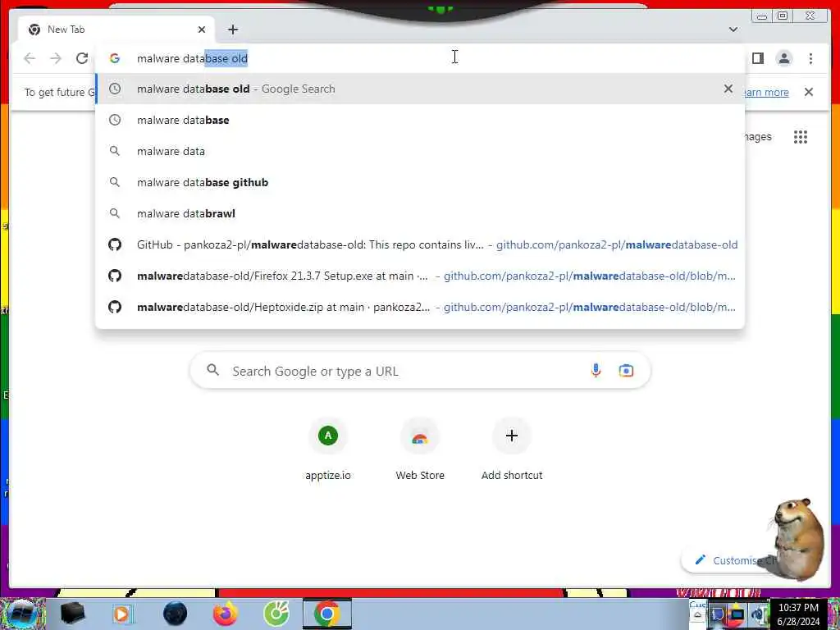
Task: Select the New Tab tab
Action: [116, 30]
